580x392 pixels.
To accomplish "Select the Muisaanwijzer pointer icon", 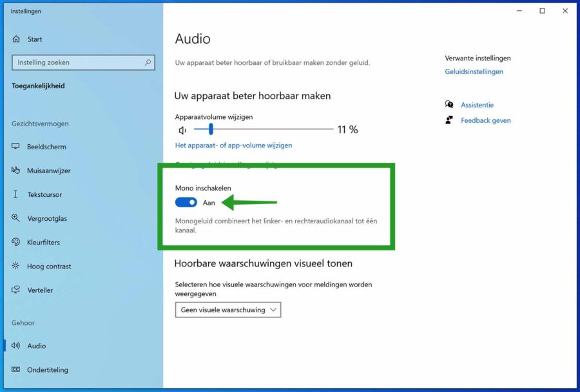I will [15, 171].
